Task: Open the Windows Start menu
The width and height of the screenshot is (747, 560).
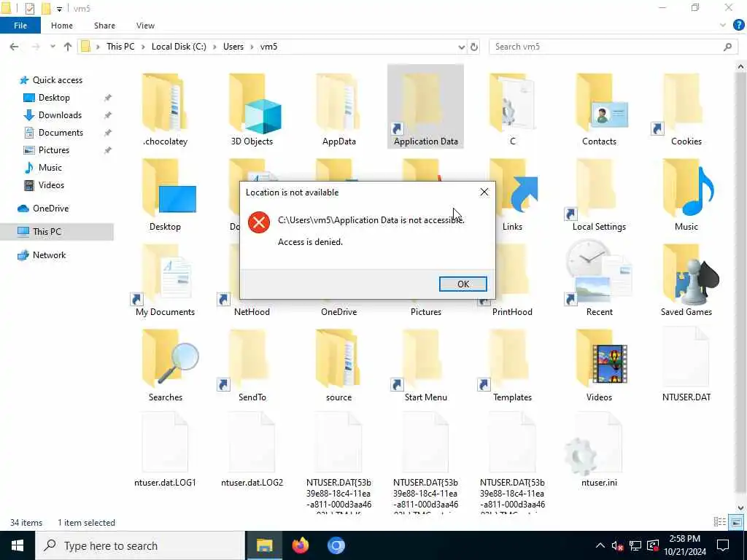Action: click(18, 545)
